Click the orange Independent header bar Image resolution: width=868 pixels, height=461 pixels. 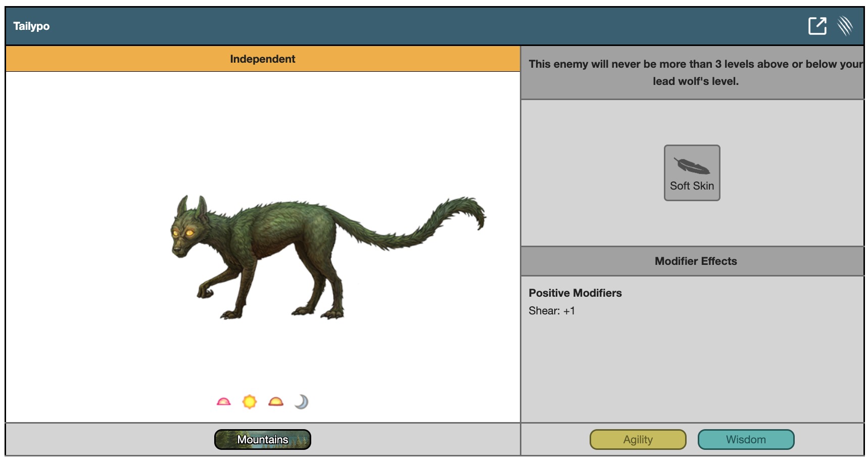pyautogui.click(x=263, y=59)
